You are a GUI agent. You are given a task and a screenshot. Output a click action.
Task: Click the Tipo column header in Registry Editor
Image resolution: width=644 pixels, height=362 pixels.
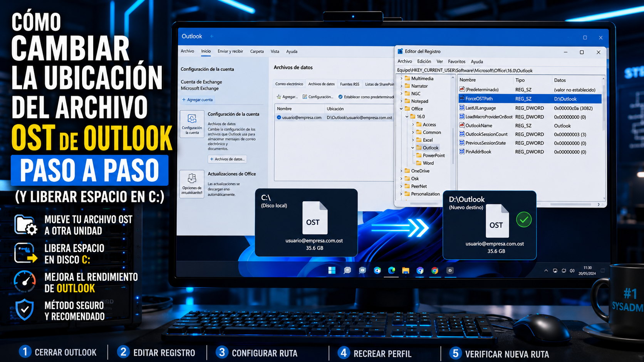pyautogui.click(x=520, y=80)
